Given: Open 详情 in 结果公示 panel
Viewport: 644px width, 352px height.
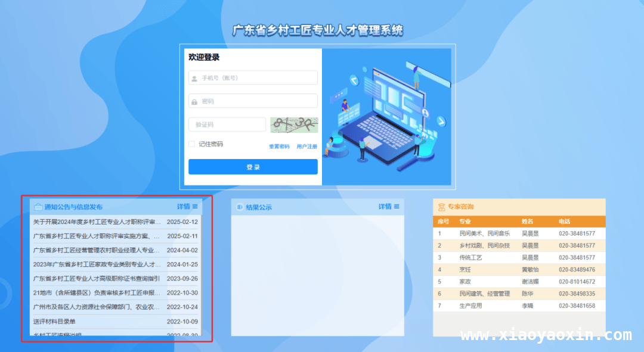Looking at the screenshot, I should [389, 206].
